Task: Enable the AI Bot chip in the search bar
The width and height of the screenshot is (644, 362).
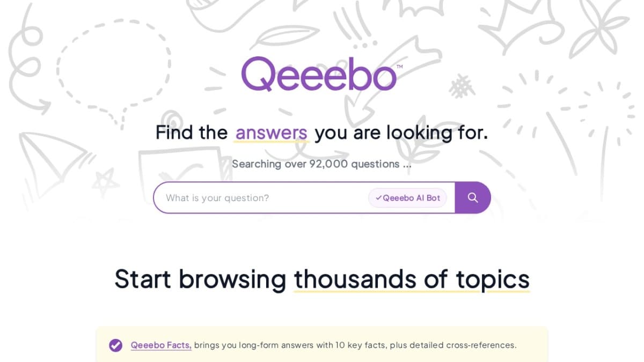Action: click(x=408, y=198)
